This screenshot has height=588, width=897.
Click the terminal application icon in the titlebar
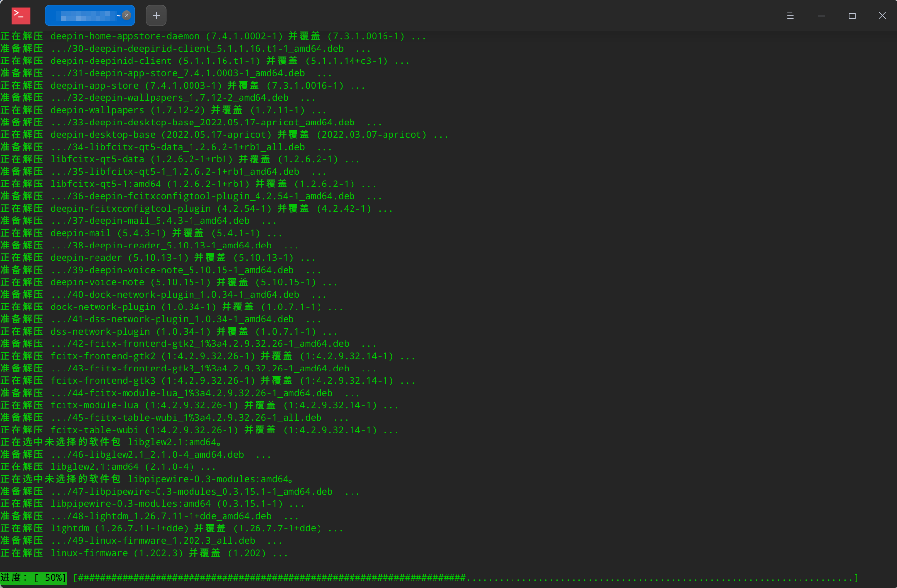click(x=20, y=15)
